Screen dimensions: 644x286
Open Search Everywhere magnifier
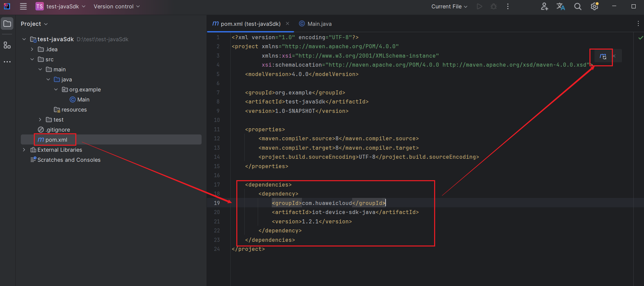click(578, 6)
